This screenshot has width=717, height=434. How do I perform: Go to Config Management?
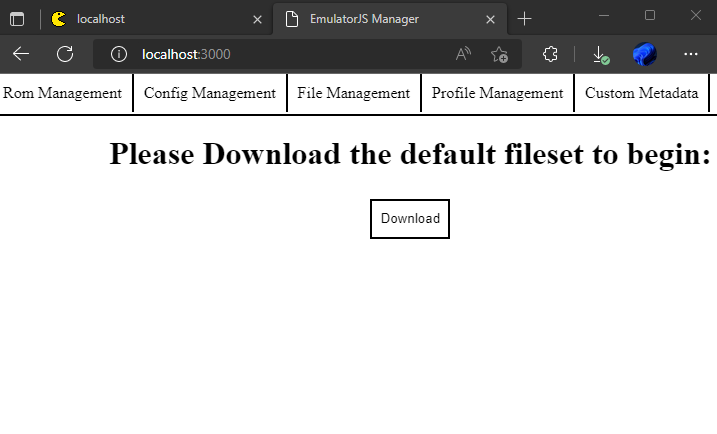tap(209, 93)
